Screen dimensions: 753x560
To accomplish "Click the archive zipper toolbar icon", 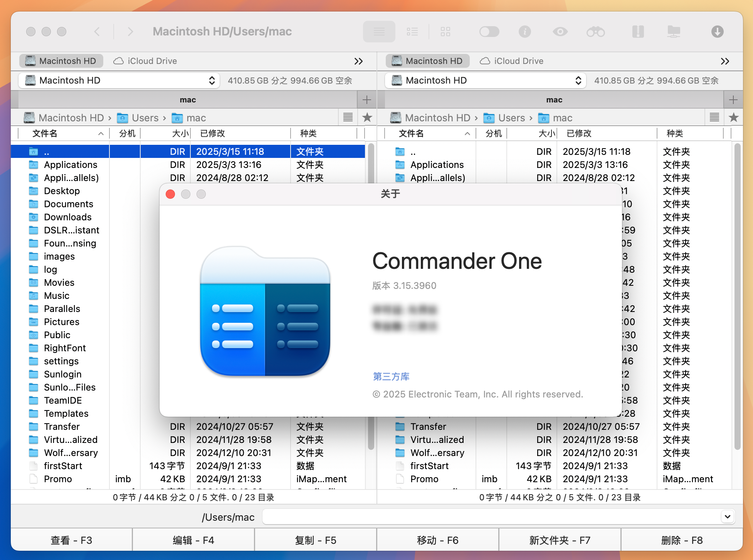I will point(638,32).
